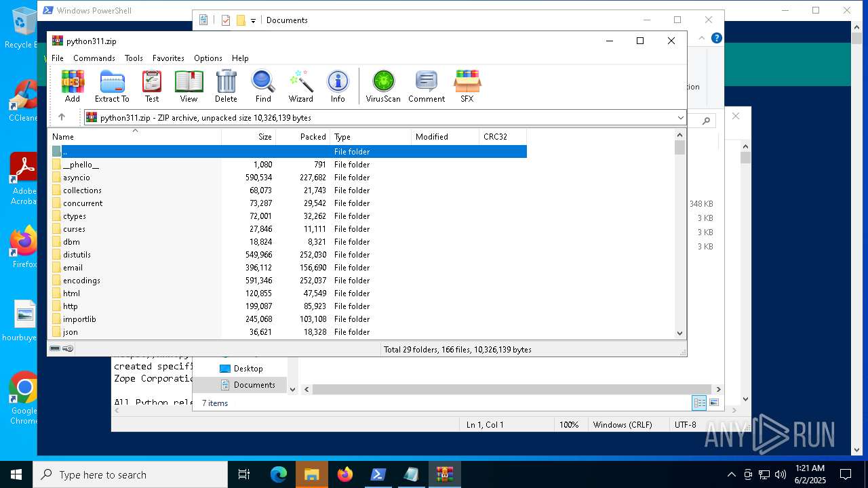Click Explorer horizontal scrollbar right arrow
The width and height of the screenshot is (868, 488).
click(x=718, y=389)
